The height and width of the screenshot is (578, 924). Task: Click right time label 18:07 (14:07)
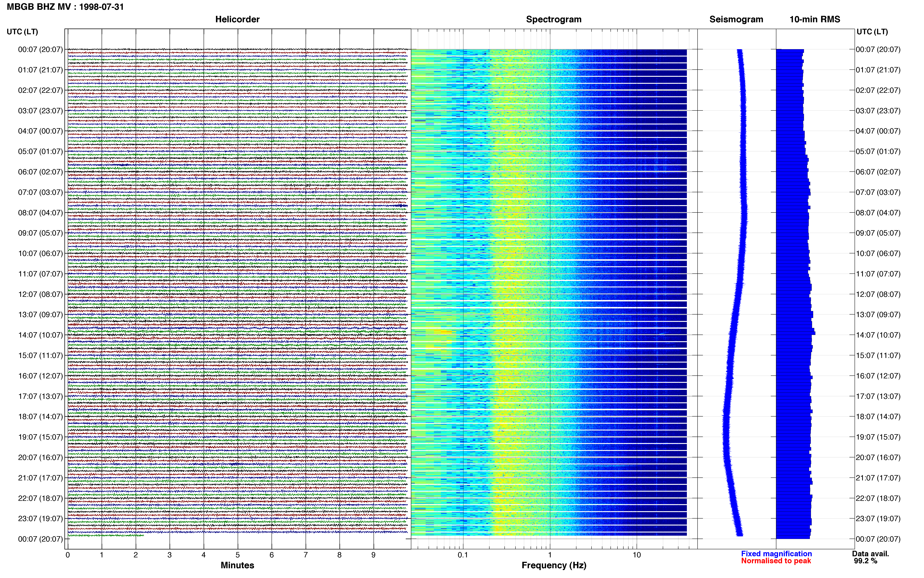tap(878, 416)
